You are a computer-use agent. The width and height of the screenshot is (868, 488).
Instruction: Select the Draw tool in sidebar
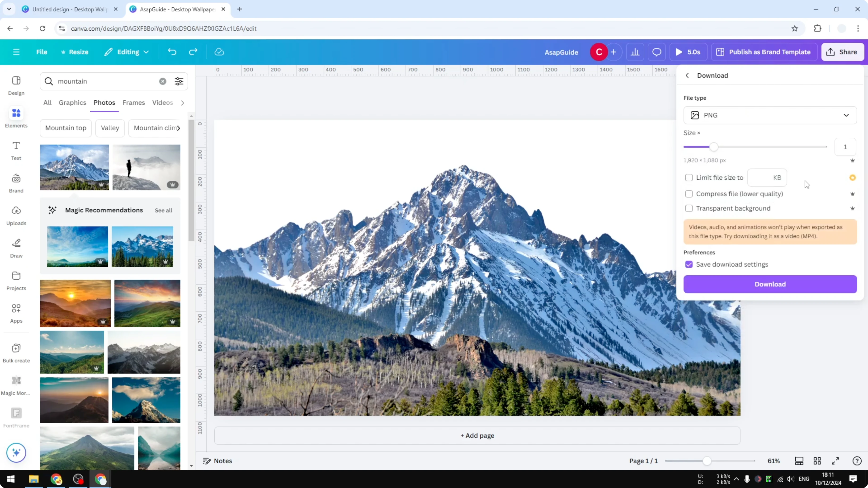pos(16,248)
